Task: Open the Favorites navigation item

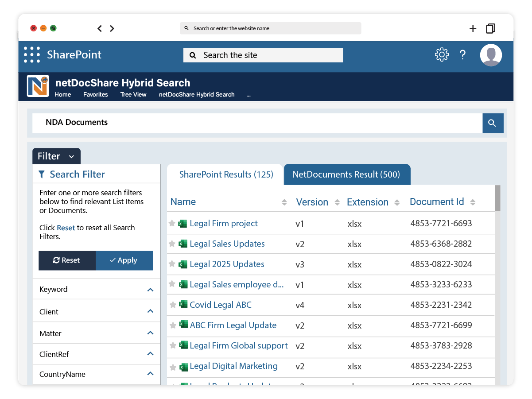Action: (x=96, y=94)
